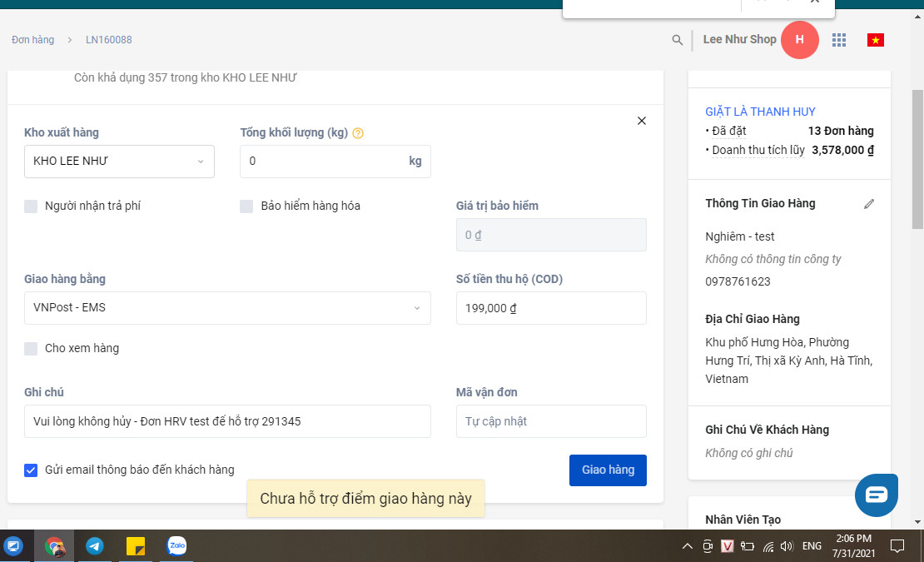Open the Kho xuất hàng dropdown

coord(119,162)
